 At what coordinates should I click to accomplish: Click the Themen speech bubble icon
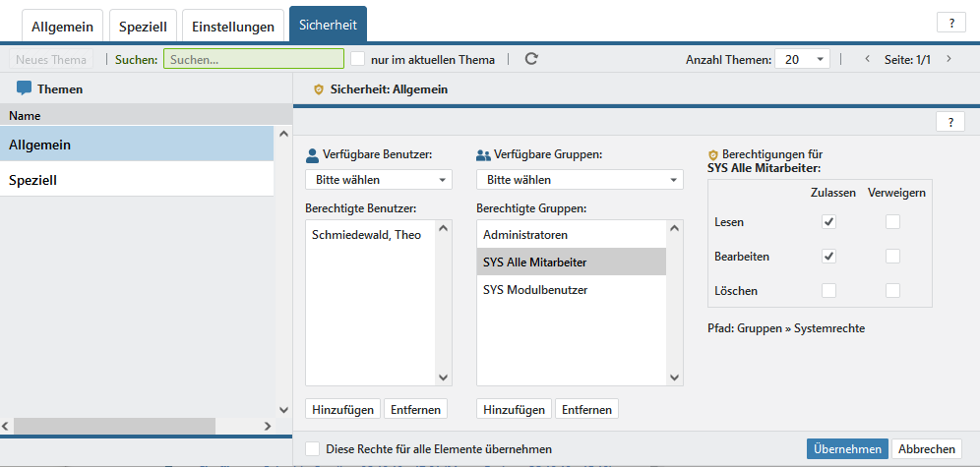pyautogui.click(x=25, y=88)
